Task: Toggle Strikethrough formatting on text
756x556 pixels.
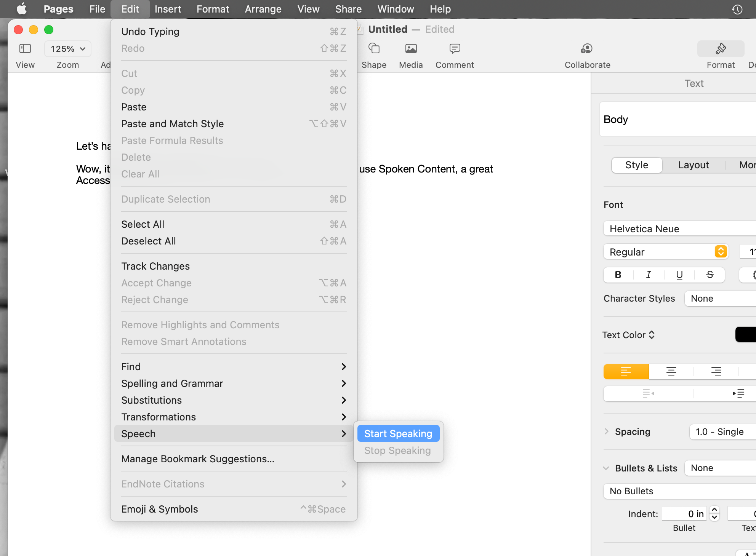Action: pyautogui.click(x=710, y=275)
